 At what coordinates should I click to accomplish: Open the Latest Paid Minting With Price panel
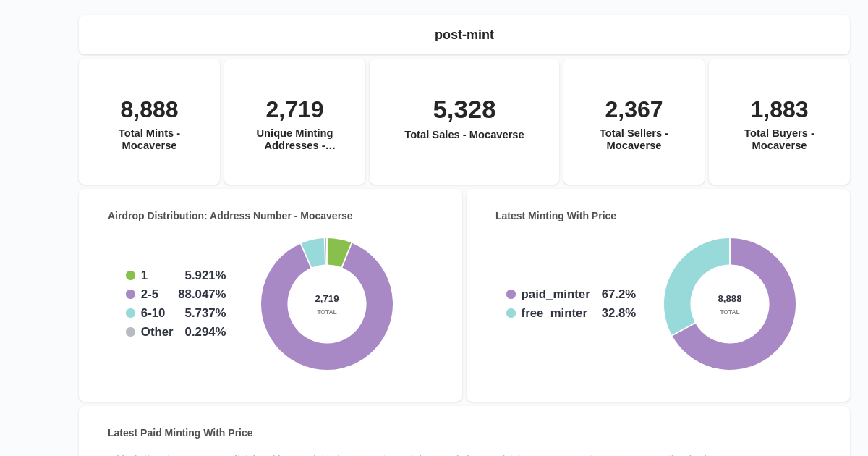[x=179, y=433]
